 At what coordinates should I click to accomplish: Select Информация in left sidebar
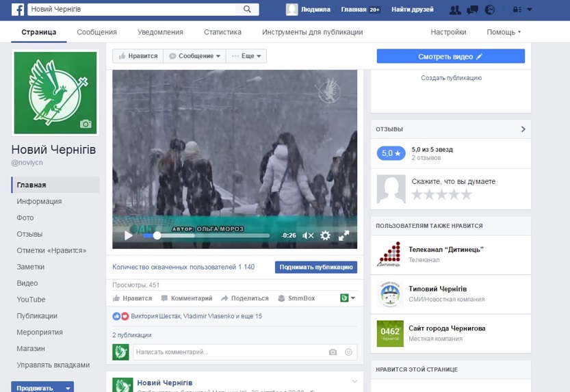click(39, 201)
